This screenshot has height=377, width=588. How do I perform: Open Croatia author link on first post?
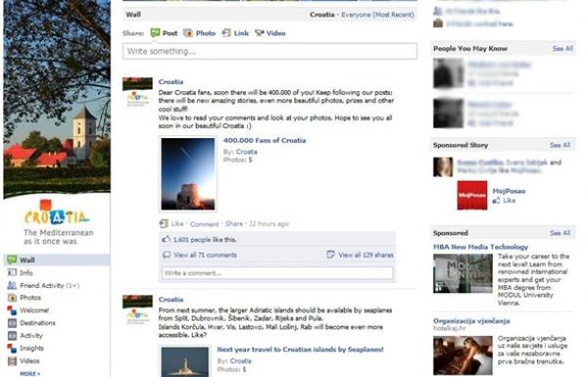coord(171,81)
